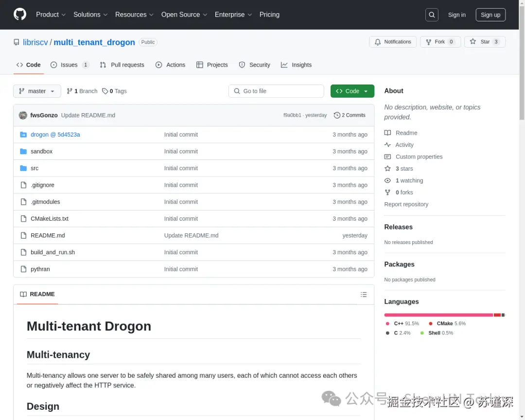The image size is (525, 420).
Task: Click the fwsGonzo avatar image
Action: click(23, 115)
